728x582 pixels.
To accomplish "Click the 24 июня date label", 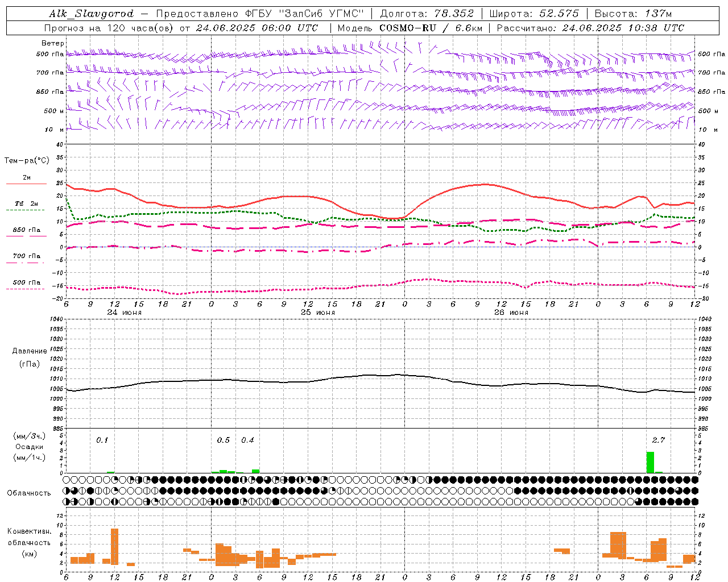I will (125, 313).
